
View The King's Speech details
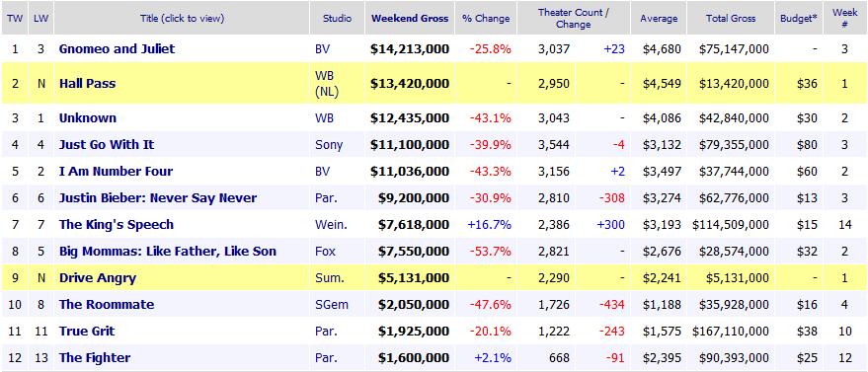[x=117, y=224]
